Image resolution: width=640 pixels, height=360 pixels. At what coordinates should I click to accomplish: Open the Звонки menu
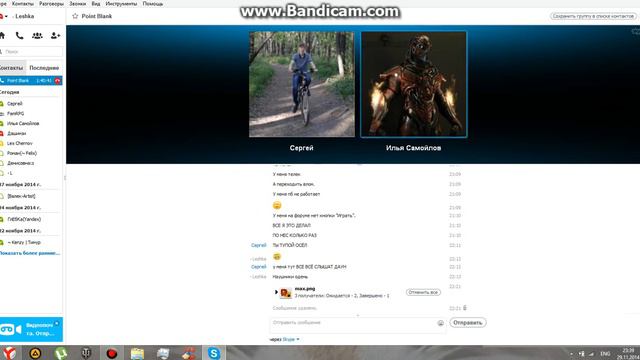(x=78, y=4)
